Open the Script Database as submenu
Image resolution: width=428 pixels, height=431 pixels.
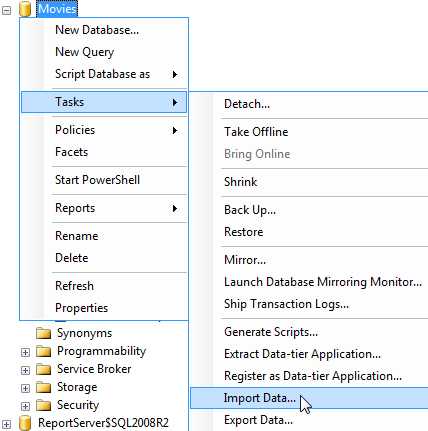(104, 74)
